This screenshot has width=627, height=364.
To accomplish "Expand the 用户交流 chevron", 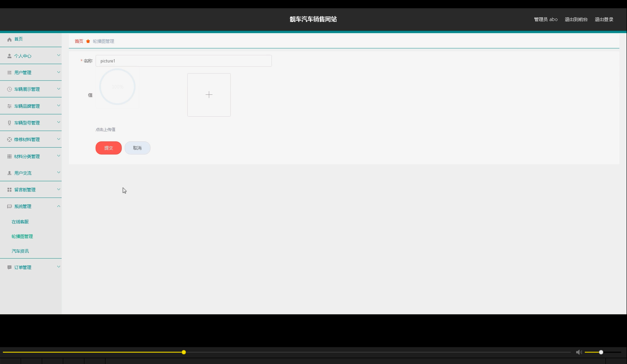I will coord(59,172).
